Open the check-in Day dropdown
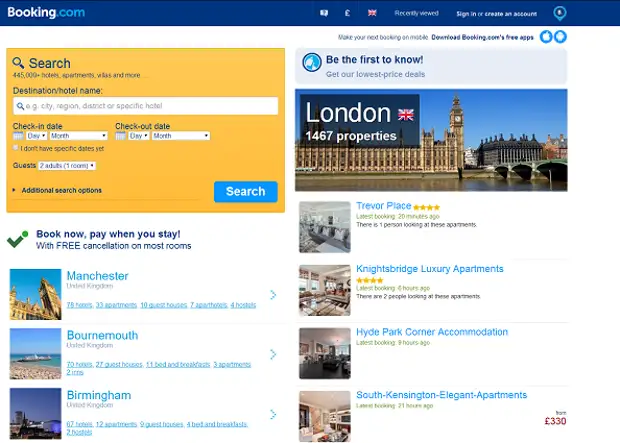620x443 pixels. 36,135
